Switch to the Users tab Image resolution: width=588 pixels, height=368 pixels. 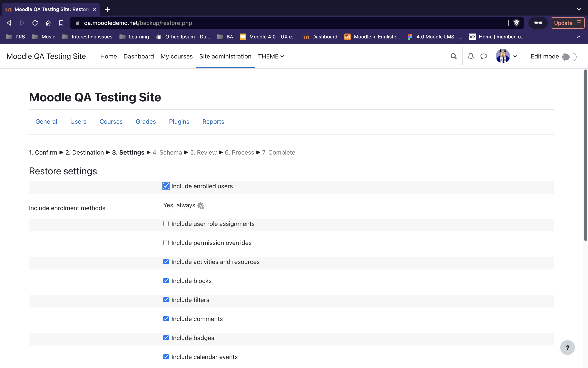[78, 121]
